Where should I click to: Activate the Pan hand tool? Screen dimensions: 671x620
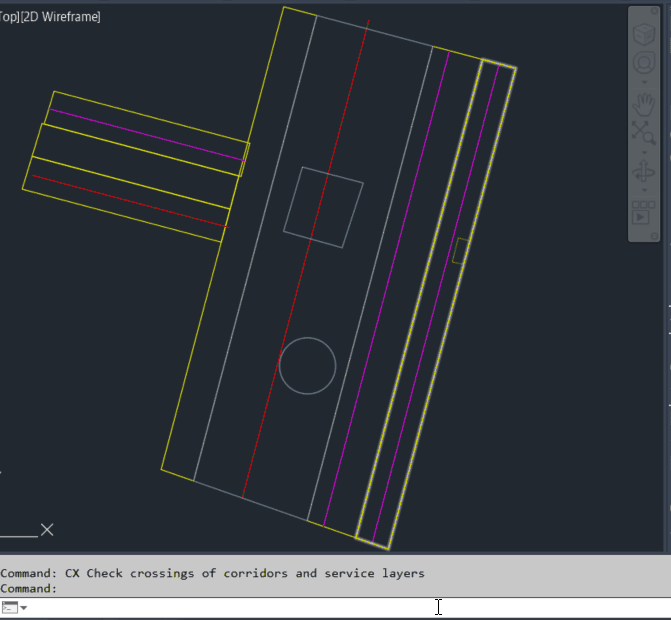tap(643, 103)
